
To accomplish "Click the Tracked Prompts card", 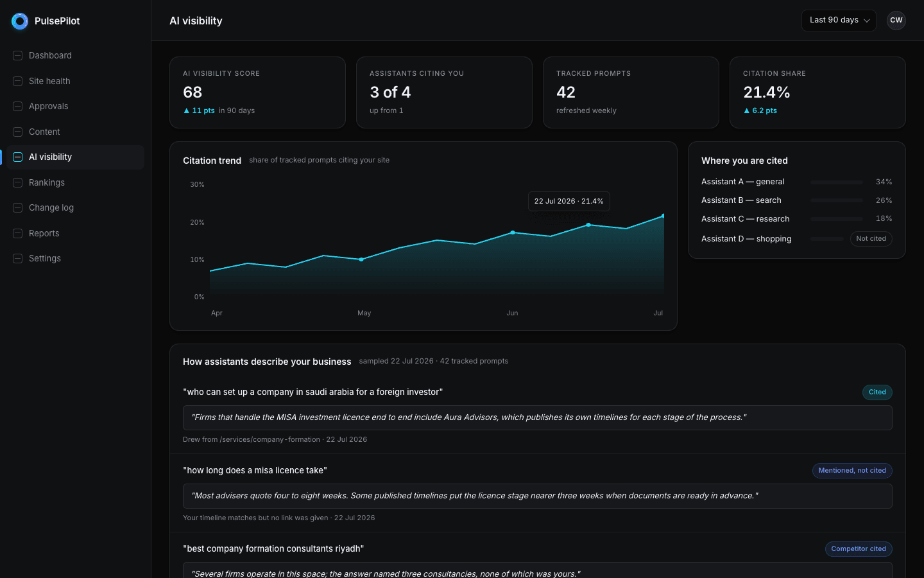I will point(631,92).
